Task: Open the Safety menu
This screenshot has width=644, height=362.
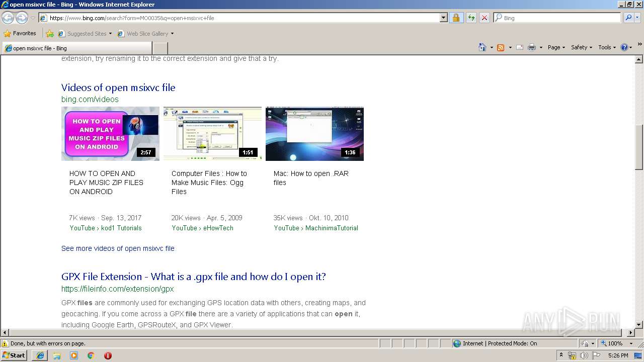Action: pos(581,47)
